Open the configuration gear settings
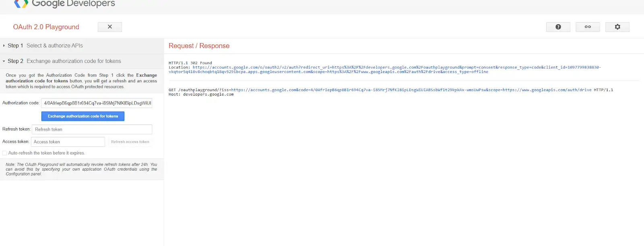 tap(617, 27)
